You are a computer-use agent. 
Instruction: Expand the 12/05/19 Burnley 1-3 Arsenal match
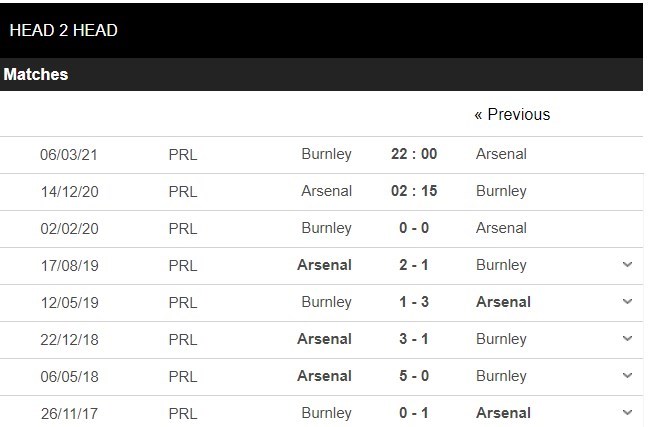coord(627,302)
